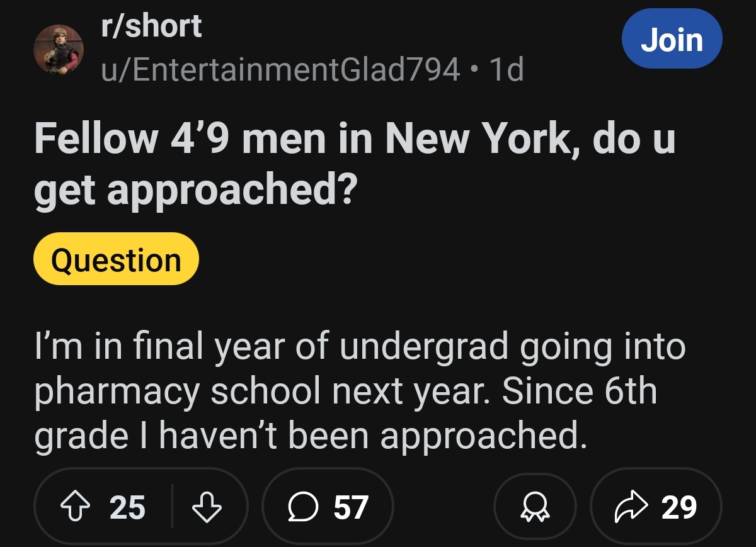This screenshot has height=547, width=756.
Task: Open the r/short community page
Action: point(150,26)
